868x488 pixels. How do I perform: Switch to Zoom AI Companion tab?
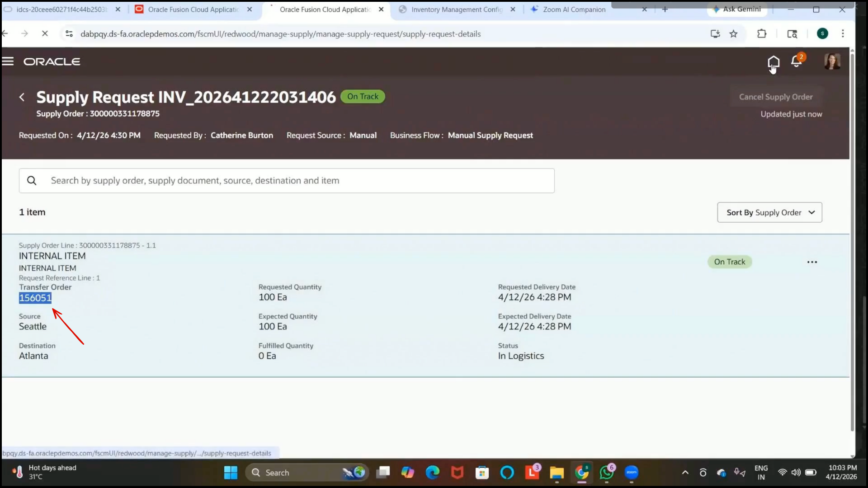click(x=574, y=9)
